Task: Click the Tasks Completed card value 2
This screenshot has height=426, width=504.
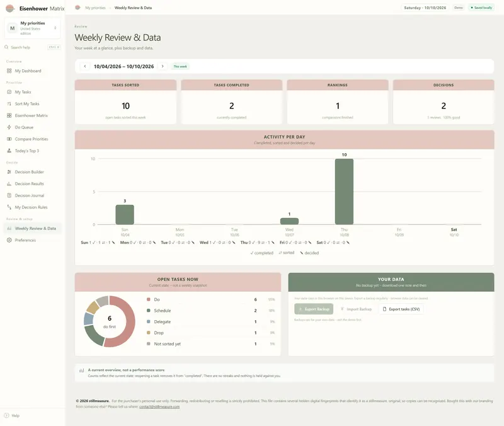Action: click(232, 106)
